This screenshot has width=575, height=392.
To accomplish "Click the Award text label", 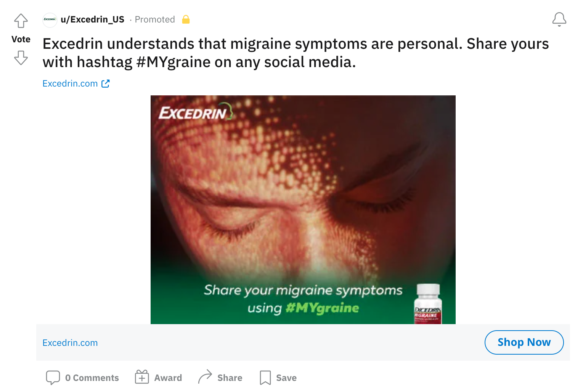I will point(168,378).
